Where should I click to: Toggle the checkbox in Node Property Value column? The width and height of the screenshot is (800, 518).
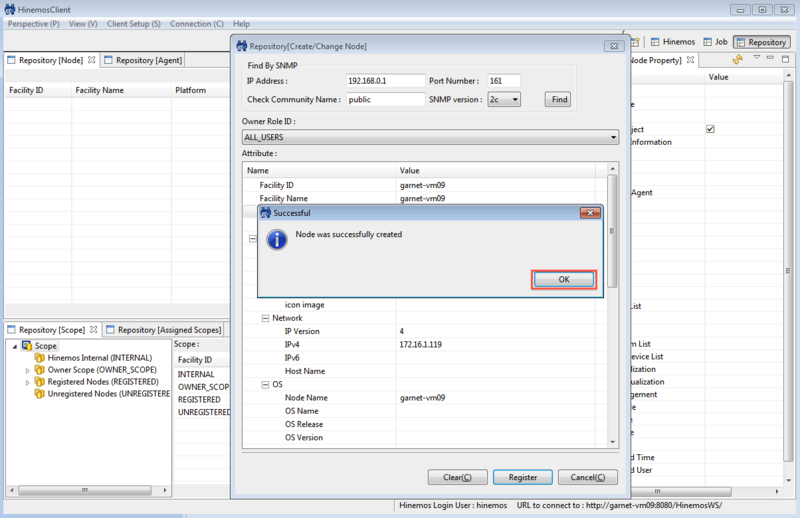pyautogui.click(x=710, y=129)
